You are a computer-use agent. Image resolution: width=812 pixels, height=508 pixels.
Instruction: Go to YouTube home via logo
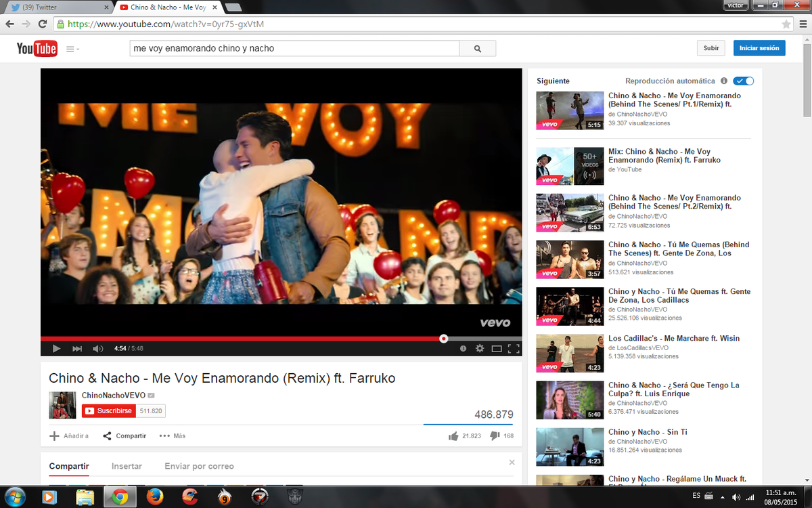(37, 49)
